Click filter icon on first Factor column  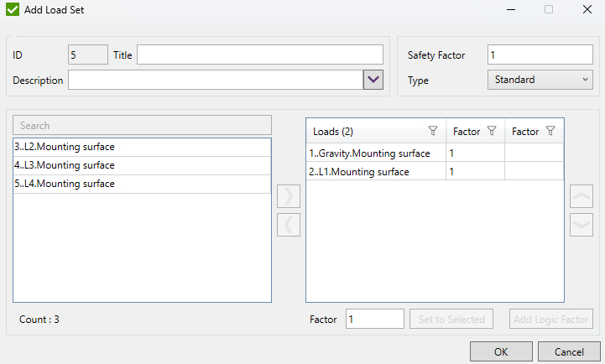coord(492,131)
